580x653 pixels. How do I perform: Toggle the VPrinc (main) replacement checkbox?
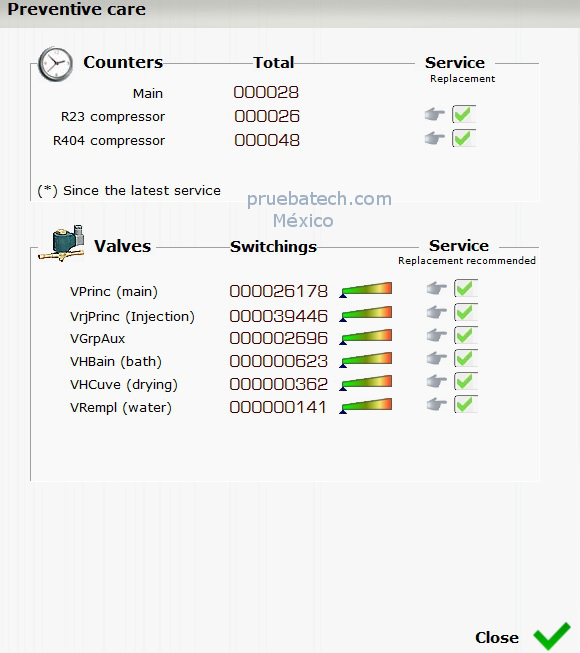(466, 288)
